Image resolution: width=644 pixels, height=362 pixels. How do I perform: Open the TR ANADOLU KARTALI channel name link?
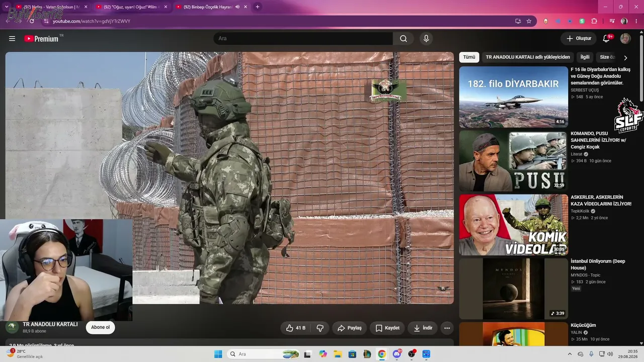point(50,324)
